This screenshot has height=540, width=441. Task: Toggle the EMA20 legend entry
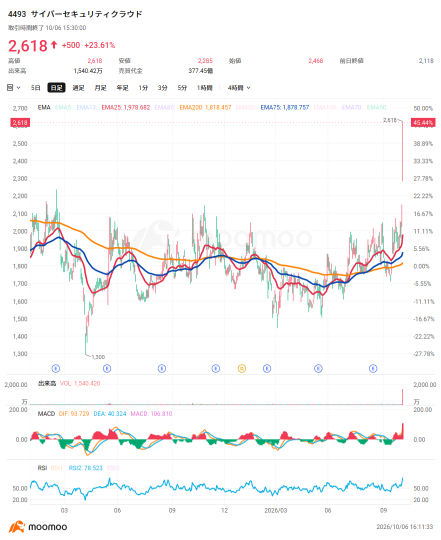pos(246,107)
